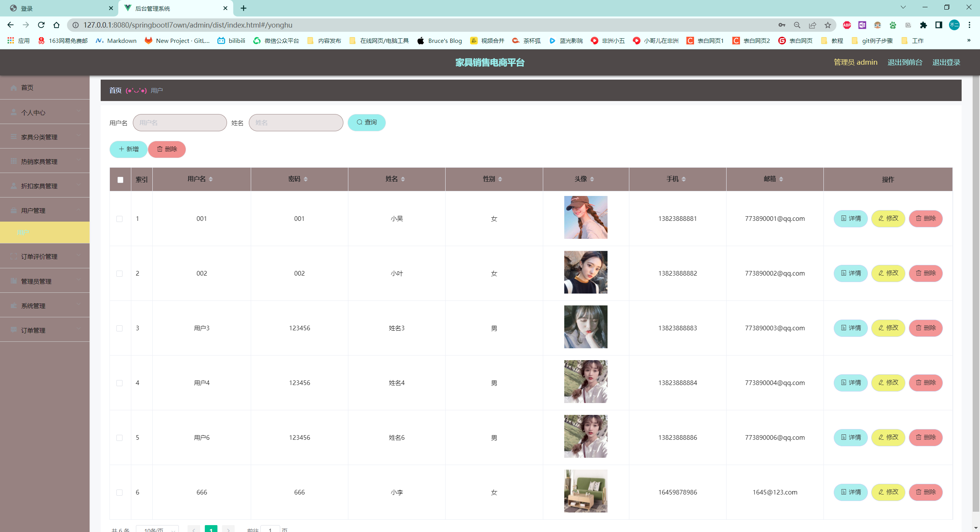This screenshot has height=532, width=980.
Task: Bookmark the page using the star icon
Action: [x=828, y=25]
